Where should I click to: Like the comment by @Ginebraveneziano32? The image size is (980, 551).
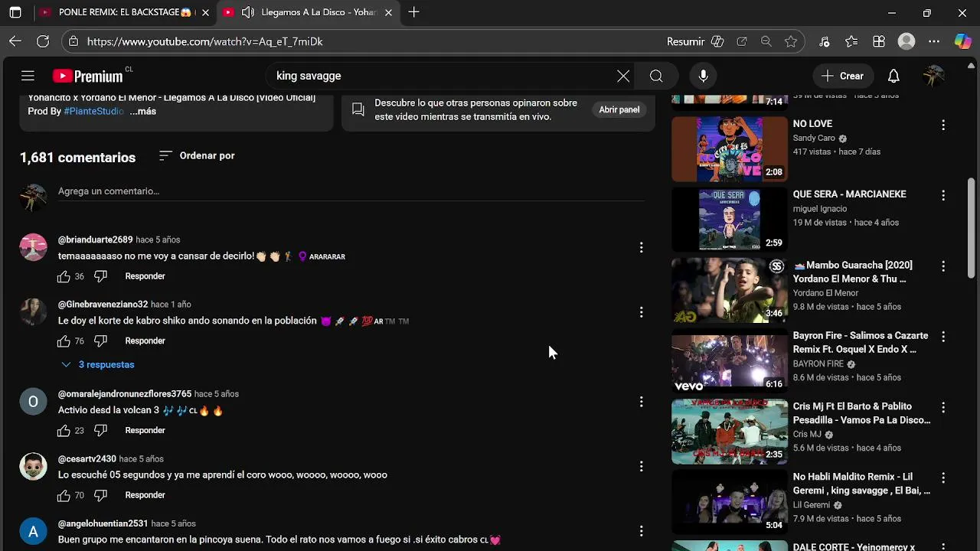[x=64, y=341]
